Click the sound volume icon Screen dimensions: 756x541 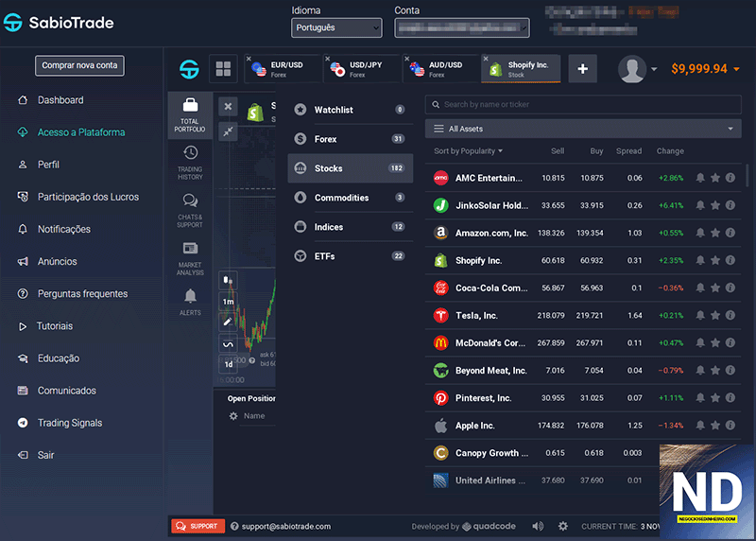pyautogui.click(x=538, y=526)
